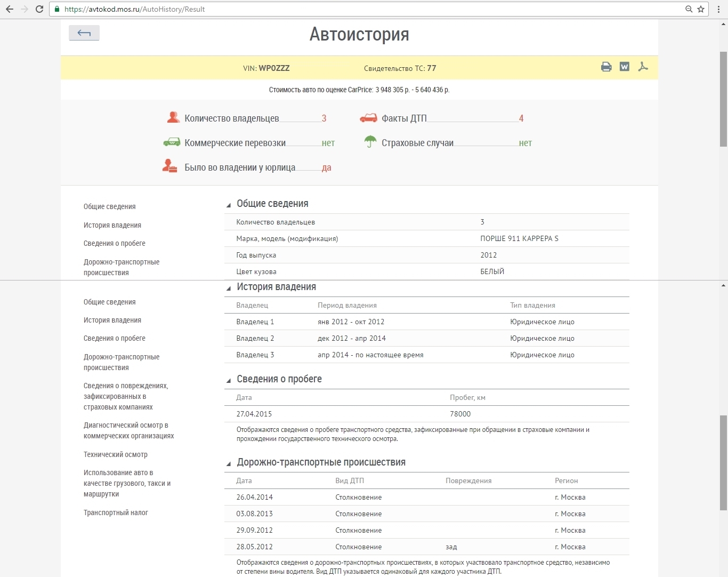
Task: Click accident date 29.09.2012
Action: (x=255, y=530)
